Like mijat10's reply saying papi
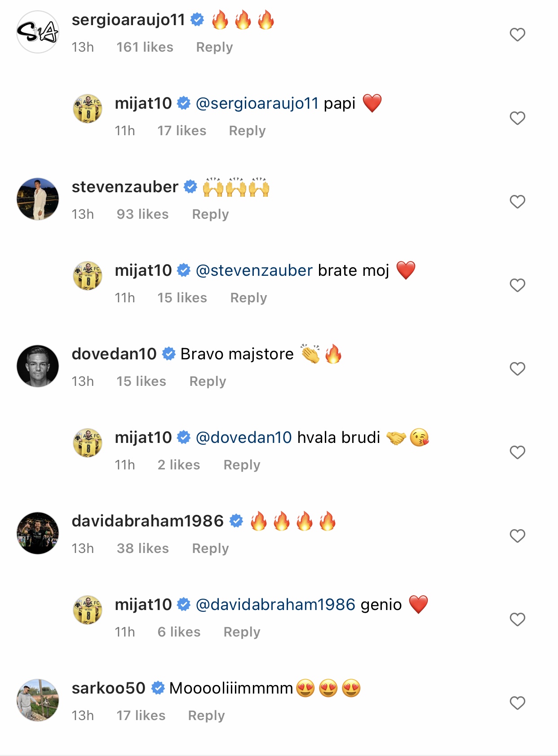 point(517,118)
